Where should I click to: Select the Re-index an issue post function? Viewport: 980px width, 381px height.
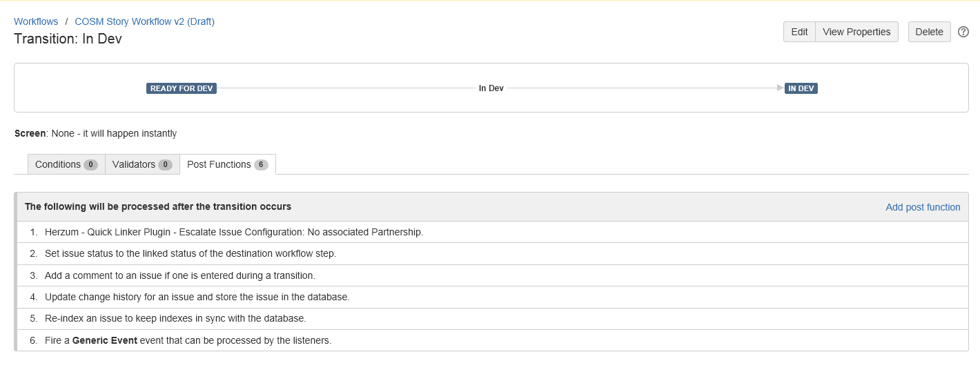[175, 318]
